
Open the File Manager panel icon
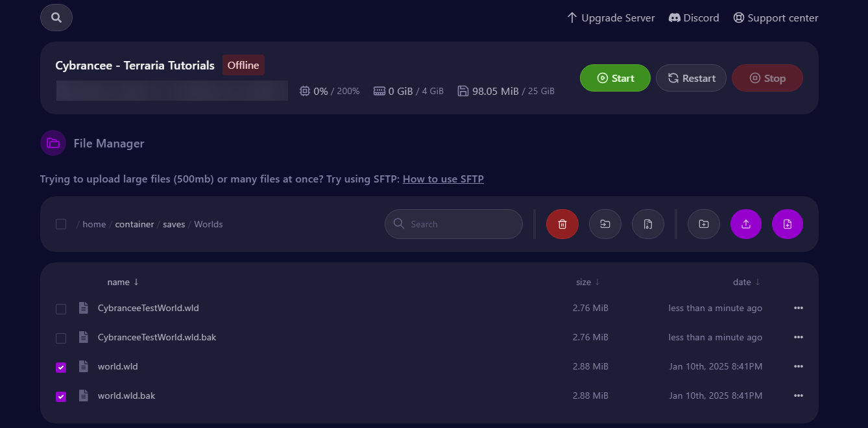[53, 143]
